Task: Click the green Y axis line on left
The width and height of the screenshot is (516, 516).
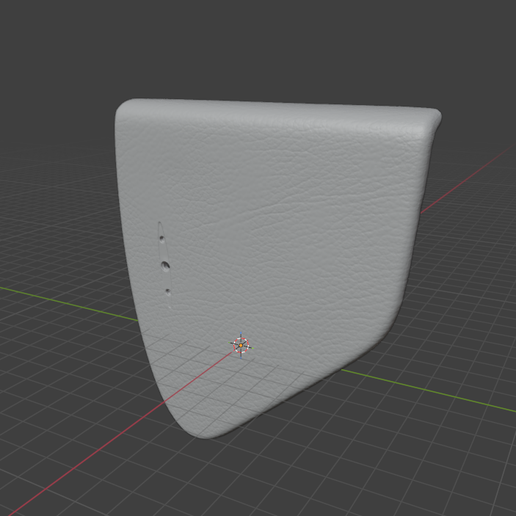Action: tap(67, 303)
